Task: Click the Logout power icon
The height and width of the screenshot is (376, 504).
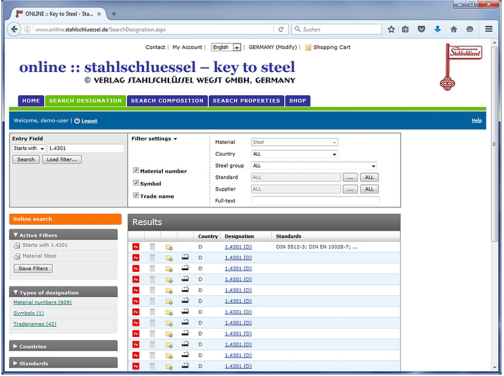Action: tap(77, 121)
